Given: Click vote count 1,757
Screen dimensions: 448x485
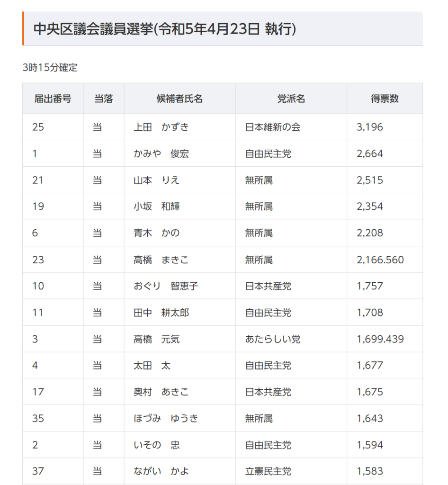Looking at the screenshot, I should click(x=370, y=286).
